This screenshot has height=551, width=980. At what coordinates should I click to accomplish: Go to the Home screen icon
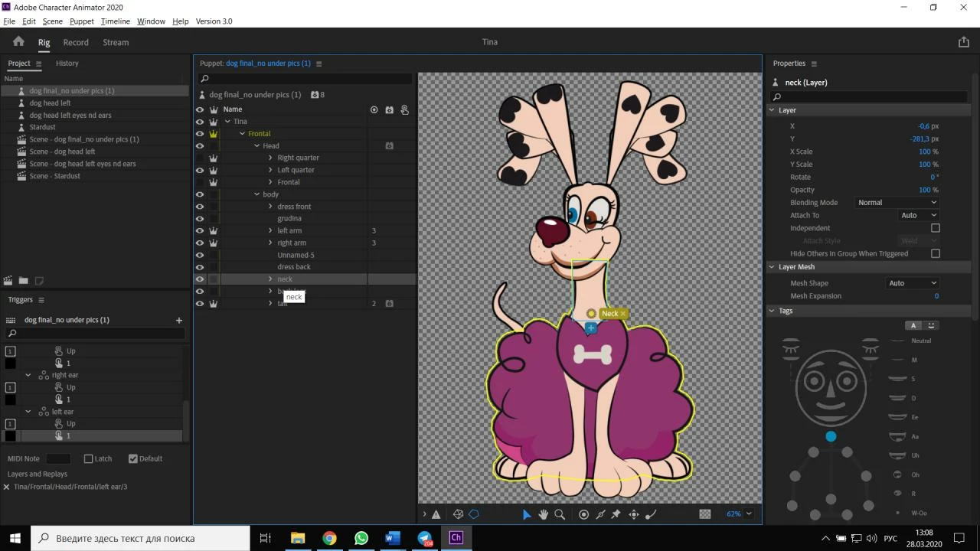pos(18,42)
